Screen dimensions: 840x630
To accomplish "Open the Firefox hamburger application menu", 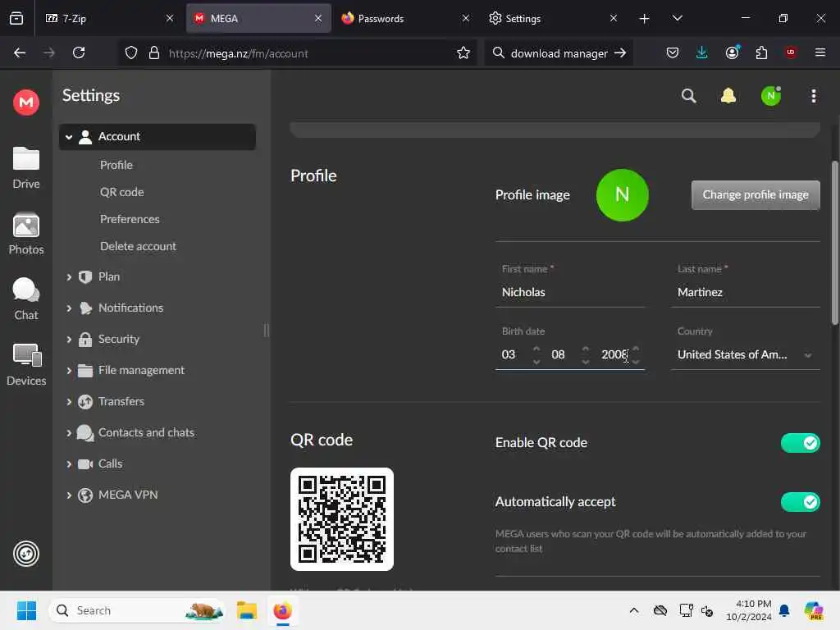I will click(820, 52).
